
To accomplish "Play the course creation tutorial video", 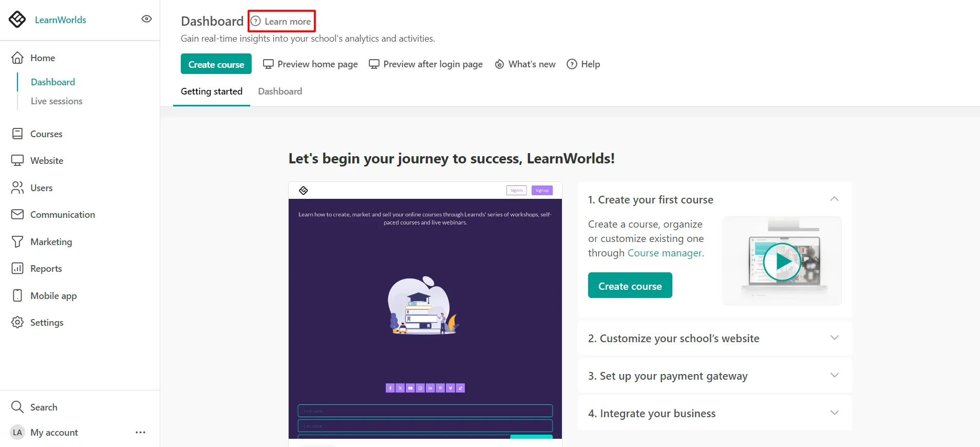I will 782,262.
